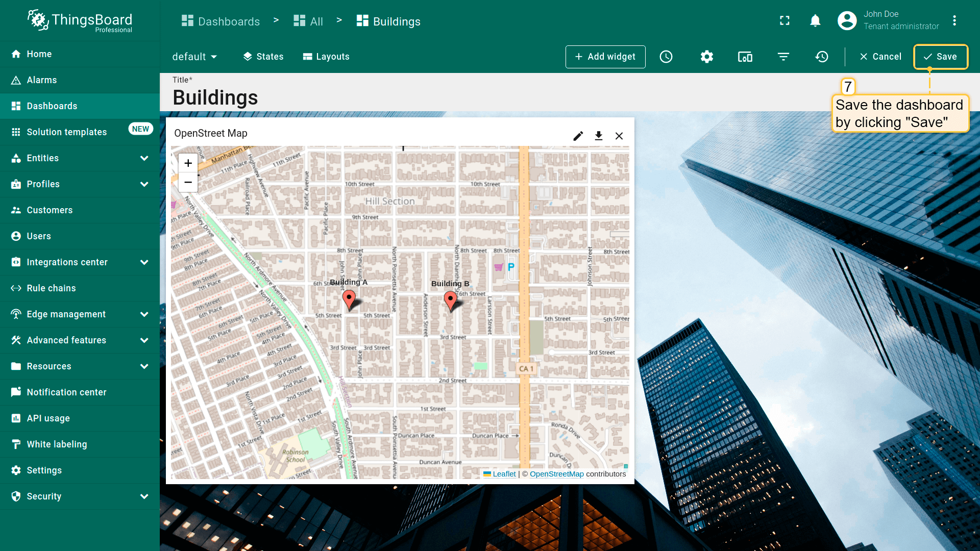
Task: Open the filters icon in toolbar
Action: click(783, 57)
